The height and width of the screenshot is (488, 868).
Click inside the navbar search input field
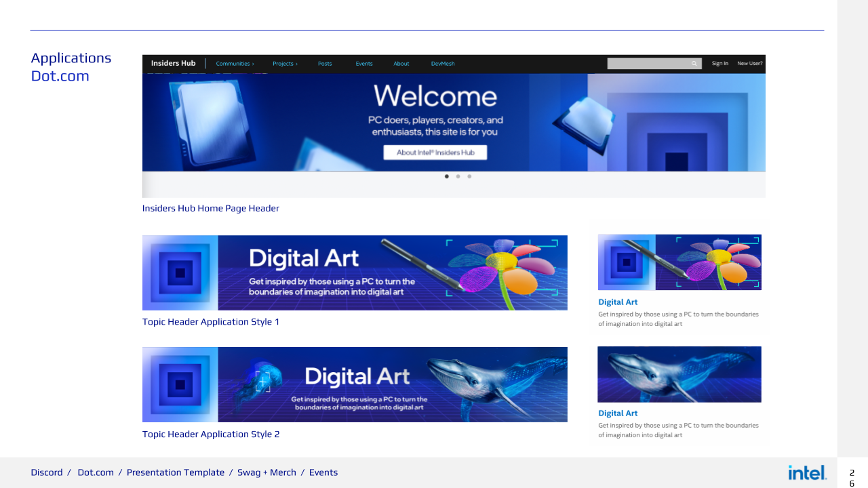(651, 63)
